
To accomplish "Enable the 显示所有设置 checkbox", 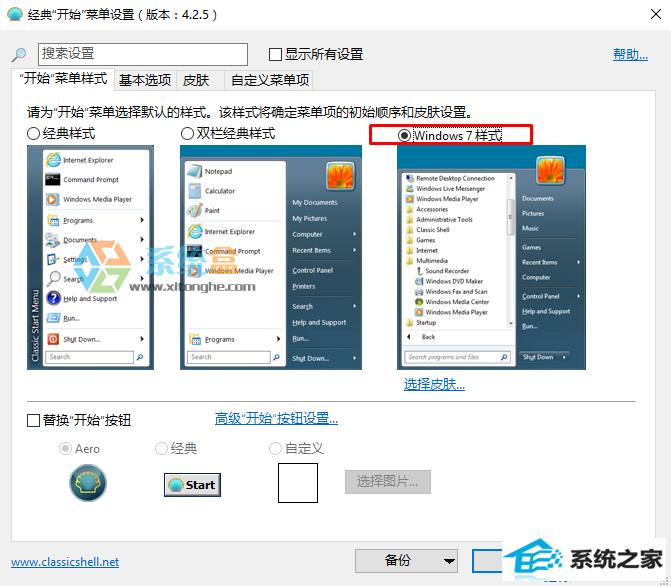I will 276,54.
